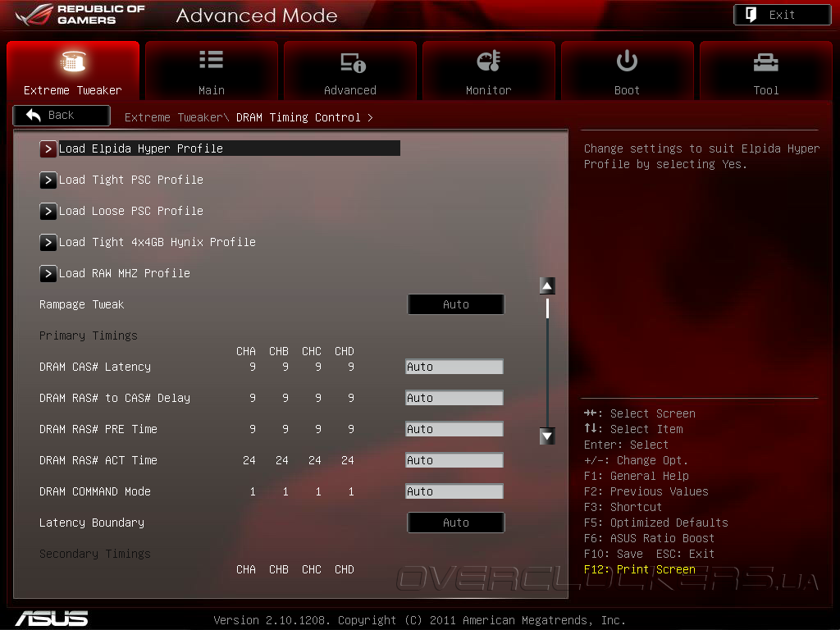Click the DRAM RAS# PRE Time label

98,429
